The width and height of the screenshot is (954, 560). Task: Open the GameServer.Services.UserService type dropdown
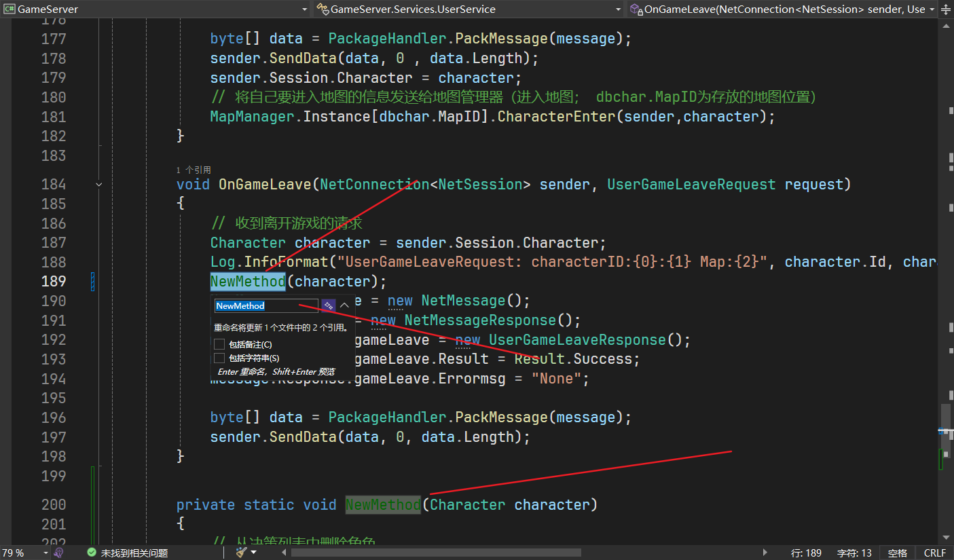click(x=618, y=10)
